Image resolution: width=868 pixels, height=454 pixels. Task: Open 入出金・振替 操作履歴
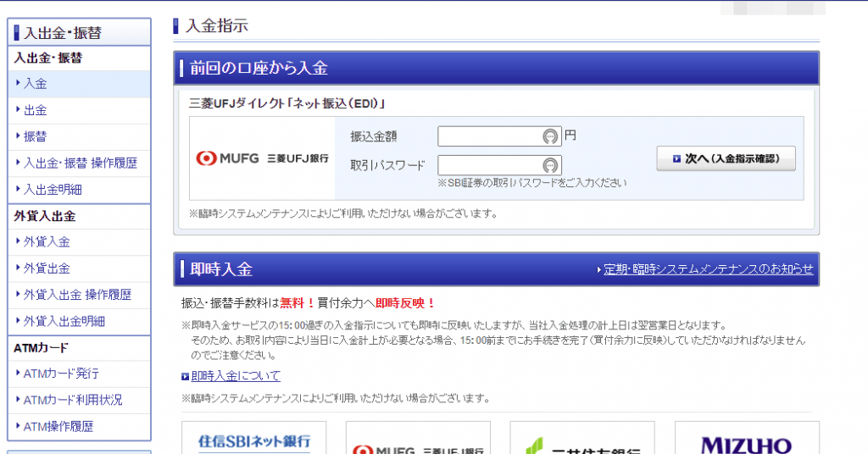(x=81, y=163)
